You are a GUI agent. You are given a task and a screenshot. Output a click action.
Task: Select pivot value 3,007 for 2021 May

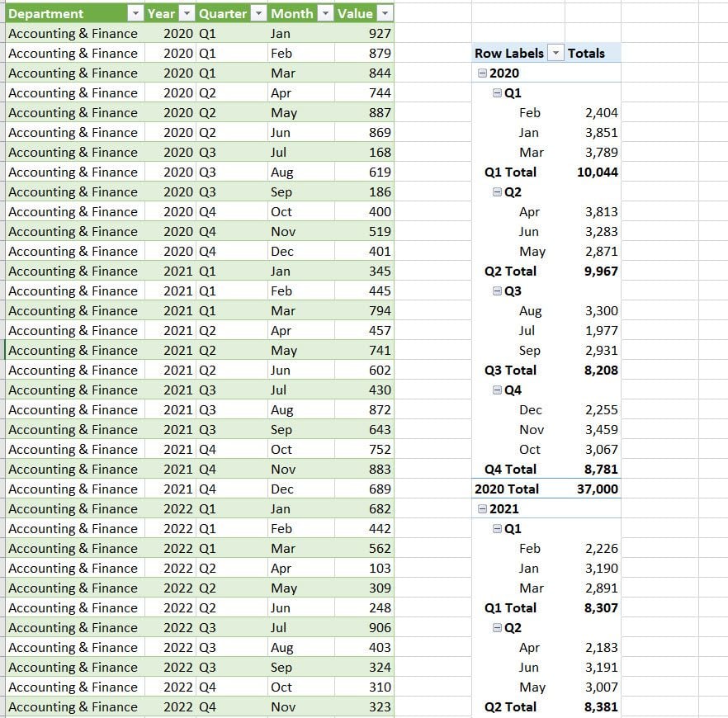click(593, 687)
